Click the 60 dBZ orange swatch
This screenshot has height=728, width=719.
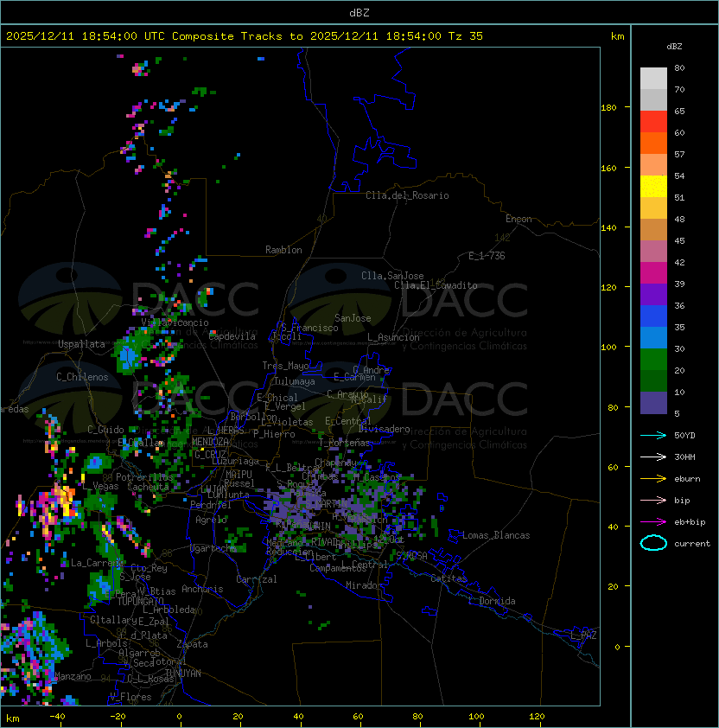(653, 143)
